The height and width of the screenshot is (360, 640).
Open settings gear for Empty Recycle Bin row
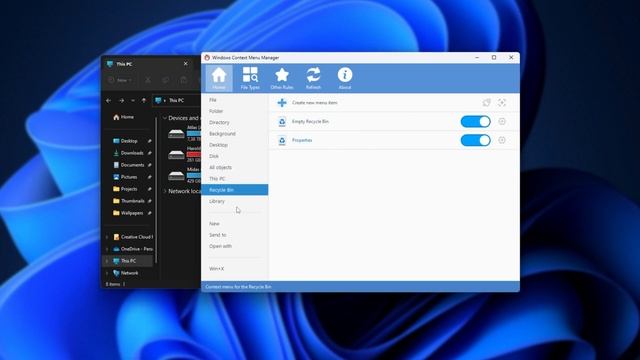(502, 121)
